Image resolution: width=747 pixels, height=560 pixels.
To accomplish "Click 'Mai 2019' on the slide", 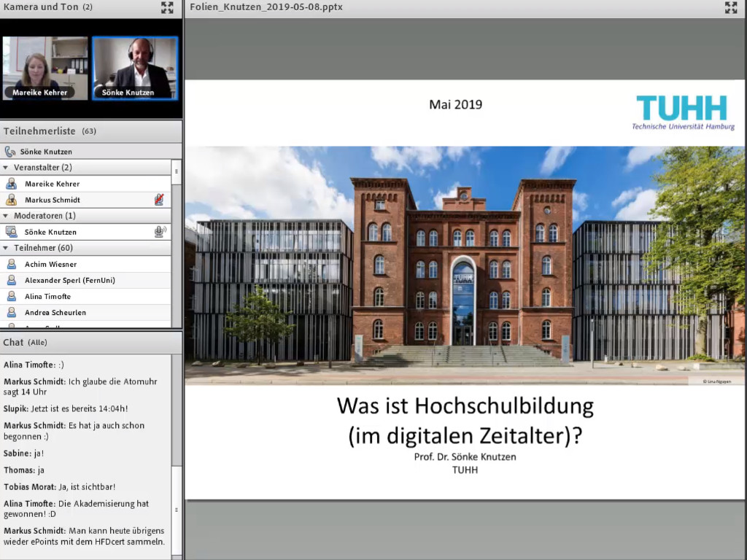I will pos(455,104).
